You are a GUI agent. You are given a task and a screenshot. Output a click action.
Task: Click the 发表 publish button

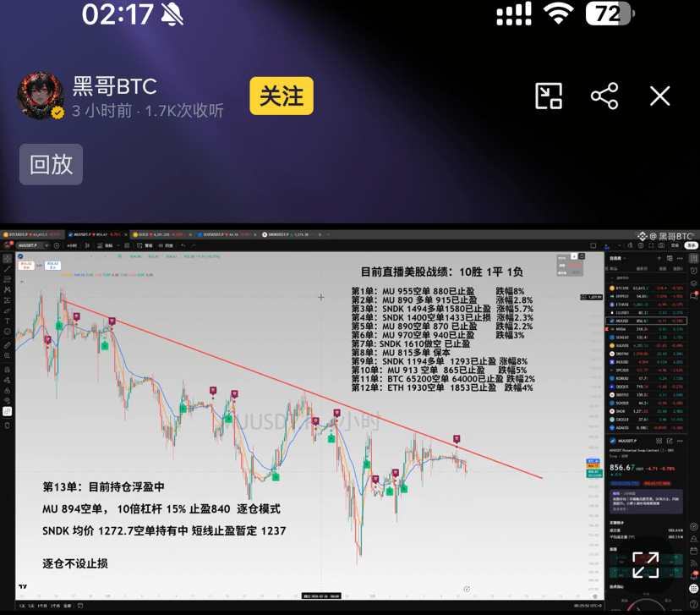click(x=691, y=245)
